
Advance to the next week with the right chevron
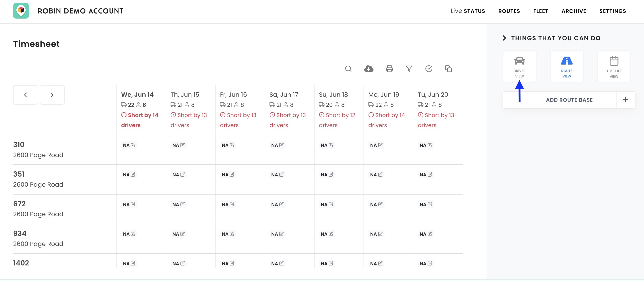click(x=52, y=95)
